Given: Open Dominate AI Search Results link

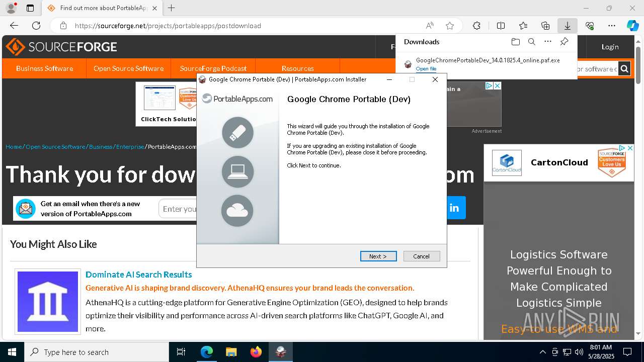Looking at the screenshot, I should click(x=138, y=275).
